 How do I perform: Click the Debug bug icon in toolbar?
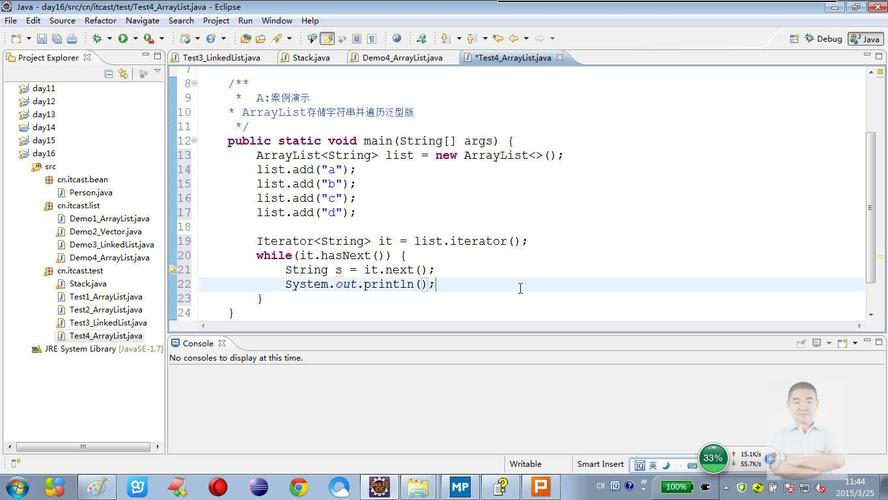97,39
